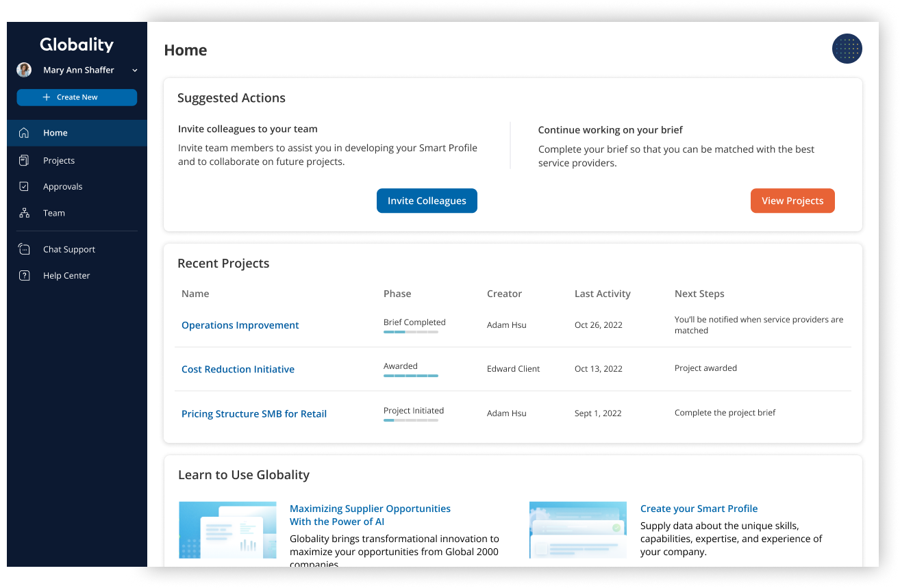Click the round dotted profile icon top right
900x588 pixels.
pos(847,49)
